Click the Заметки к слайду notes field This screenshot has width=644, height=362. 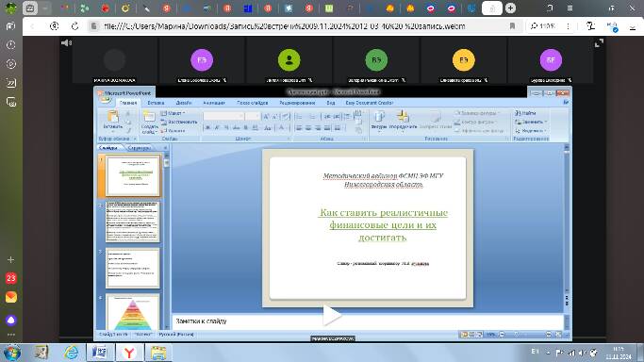coord(368,321)
